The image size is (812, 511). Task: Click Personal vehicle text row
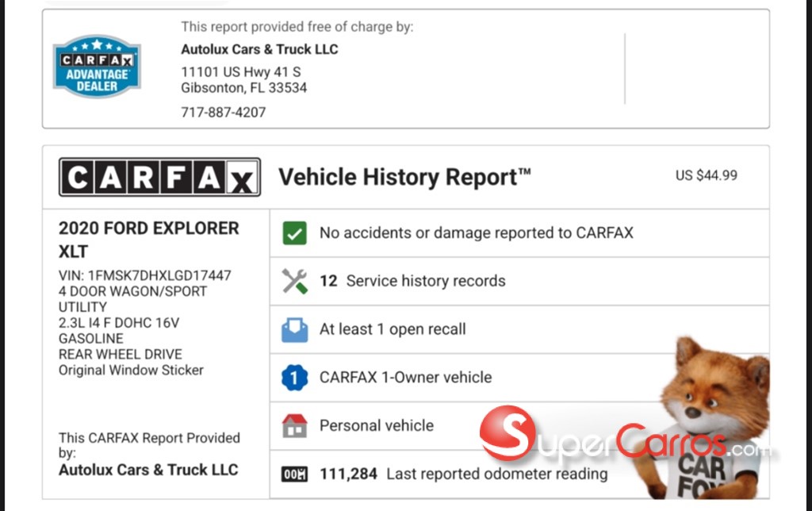point(377,426)
